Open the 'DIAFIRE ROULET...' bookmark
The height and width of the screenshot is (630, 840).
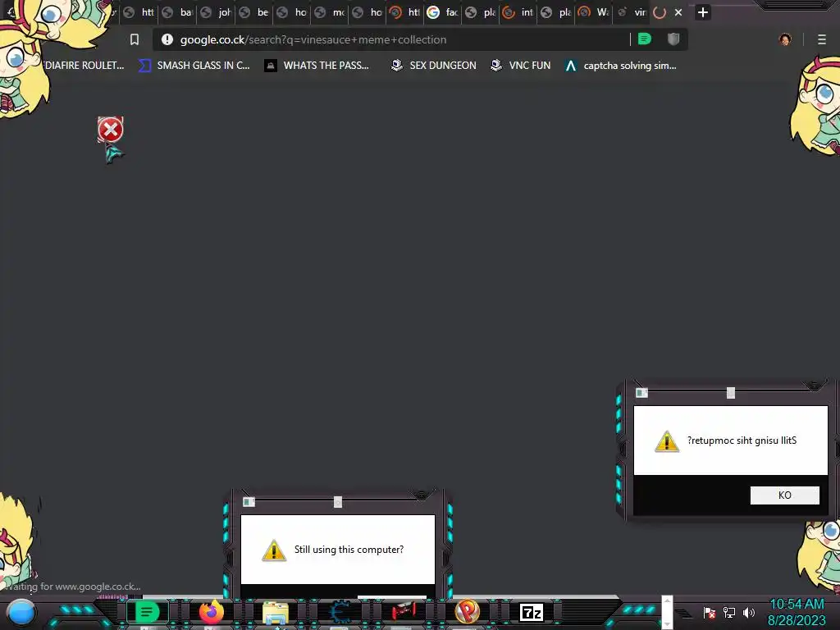pos(84,66)
